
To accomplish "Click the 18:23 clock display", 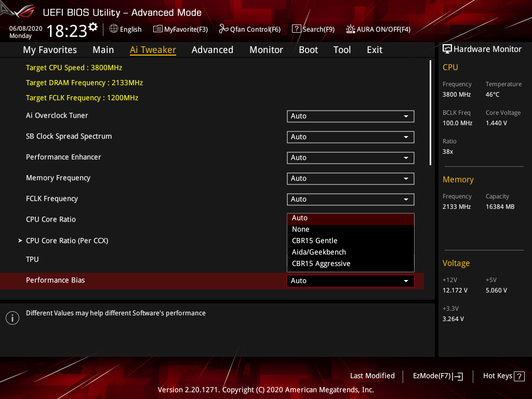I will click(x=67, y=31).
